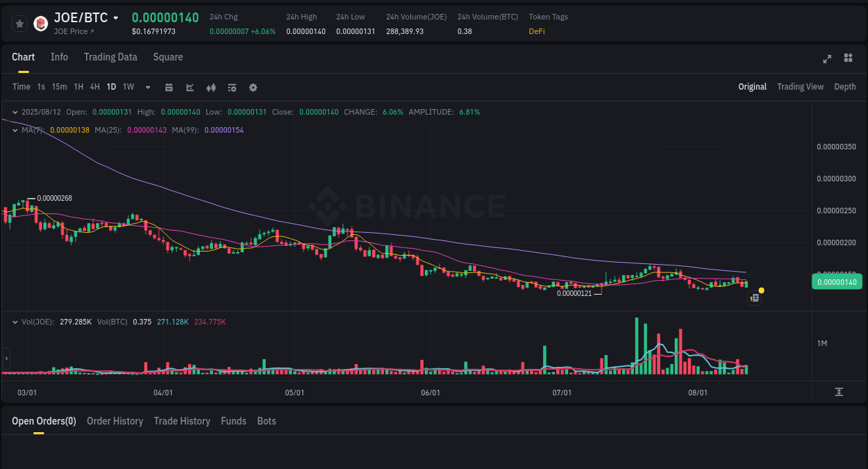Open the technical indicators icon

(190, 87)
